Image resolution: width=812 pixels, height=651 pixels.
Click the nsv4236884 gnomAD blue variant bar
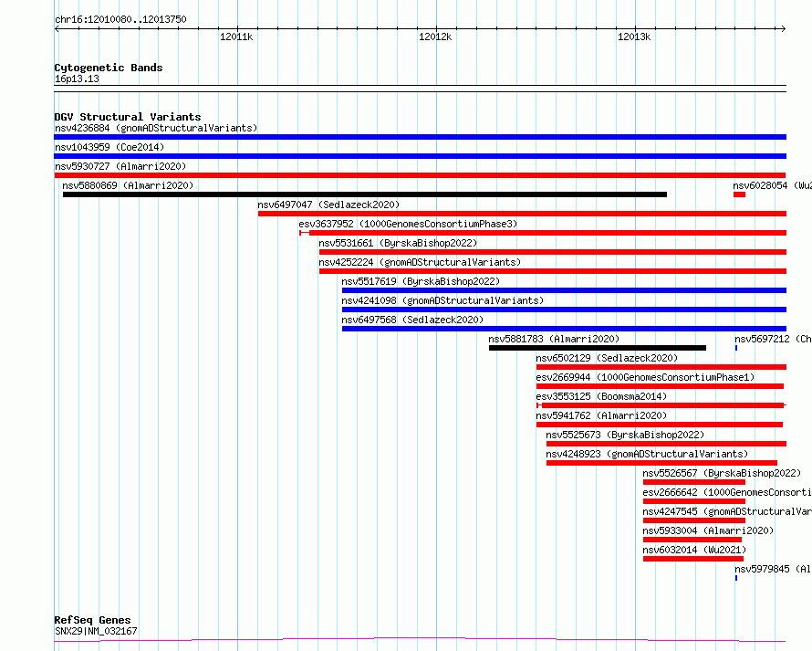pos(420,137)
